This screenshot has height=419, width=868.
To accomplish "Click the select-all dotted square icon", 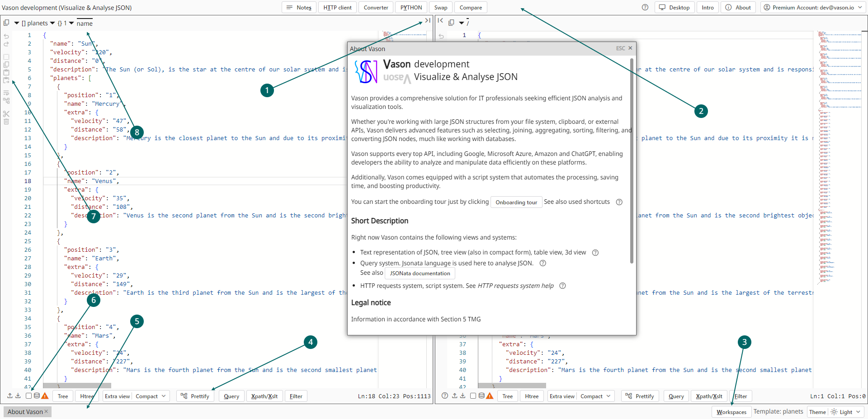I will 6,57.
